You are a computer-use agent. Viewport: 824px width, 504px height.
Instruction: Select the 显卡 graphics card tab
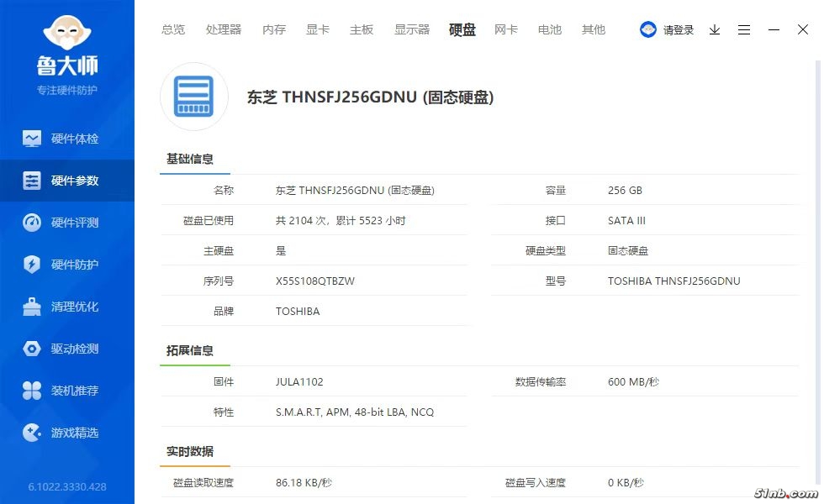point(318,29)
